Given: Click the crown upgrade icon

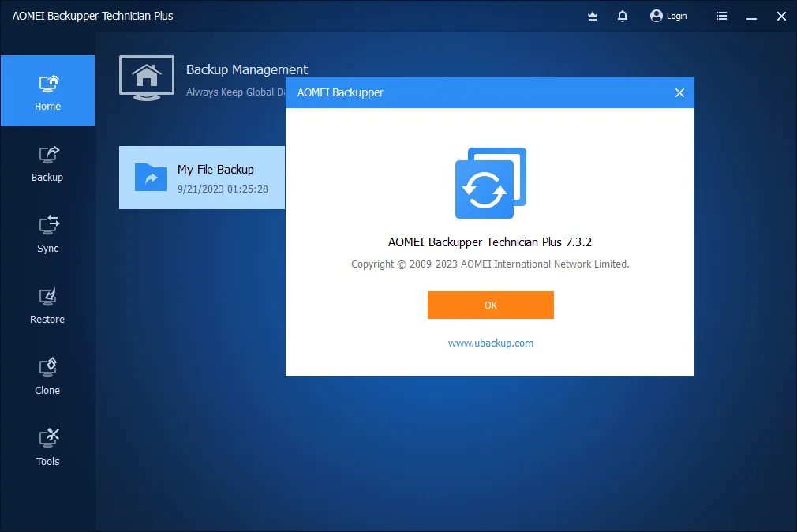Looking at the screenshot, I should click(592, 17).
